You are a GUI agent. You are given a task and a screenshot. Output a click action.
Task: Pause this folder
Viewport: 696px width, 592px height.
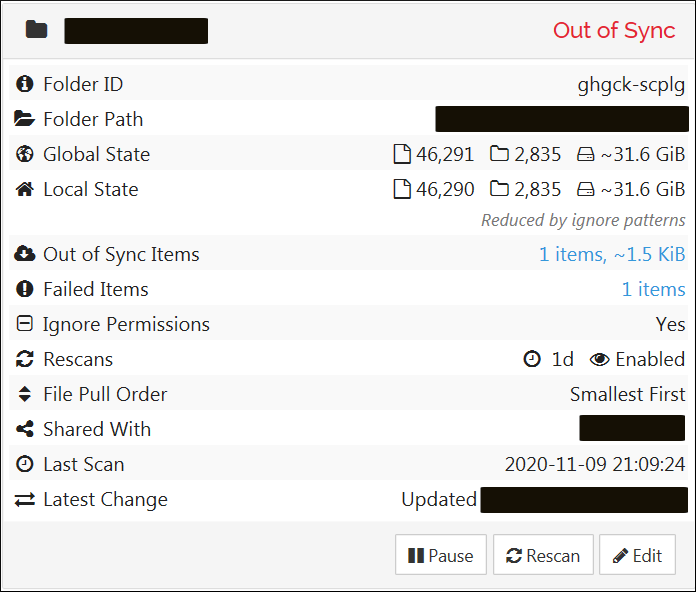click(441, 556)
